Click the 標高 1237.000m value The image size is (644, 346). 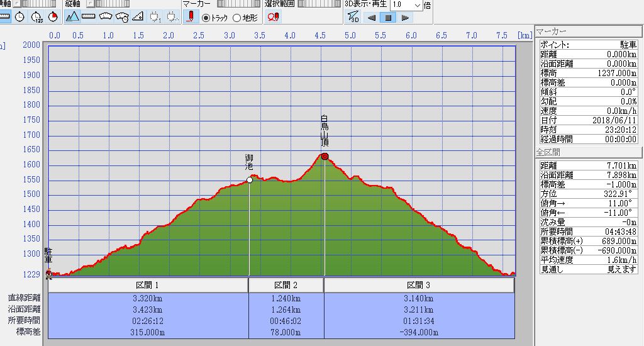(617, 73)
